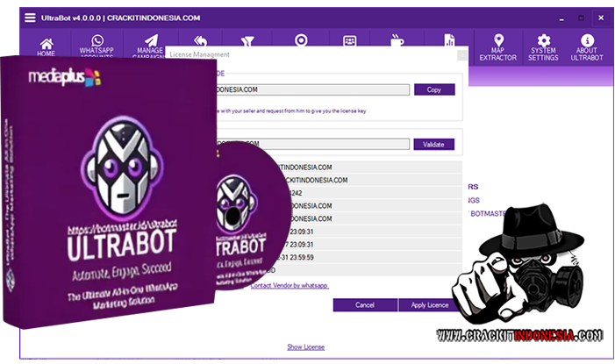Screen dimensions: 615x364
Task: Open WhatsApp Accounts from the toolbar
Action: point(97,46)
